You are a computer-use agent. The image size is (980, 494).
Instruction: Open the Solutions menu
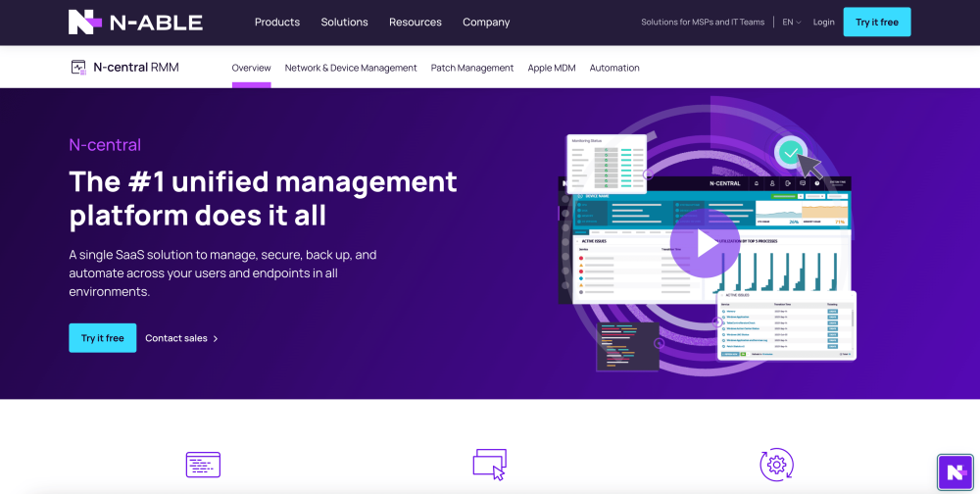coord(344,22)
